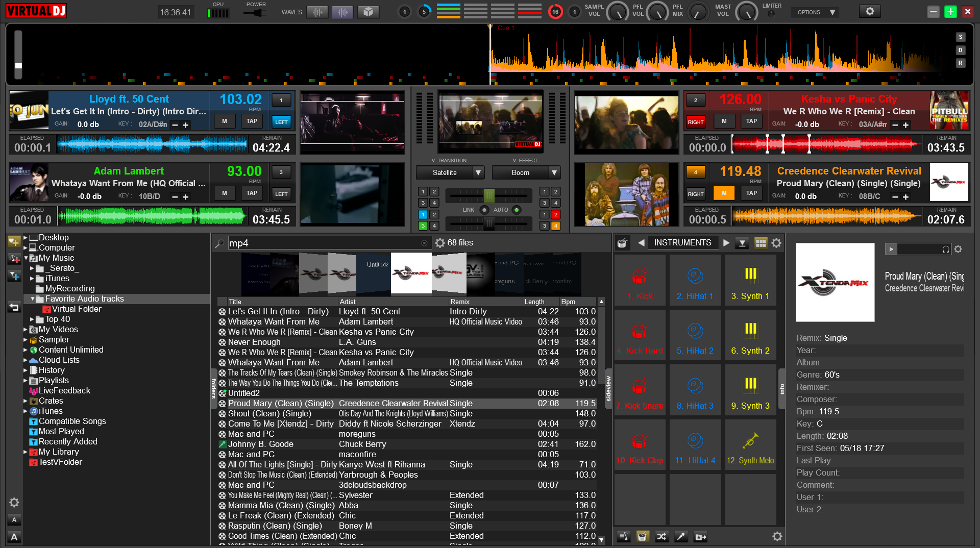The image size is (980, 548).
Task: Click the Kick Clap sampler pad
Action: pyautogui.click(x=640, y=445)
